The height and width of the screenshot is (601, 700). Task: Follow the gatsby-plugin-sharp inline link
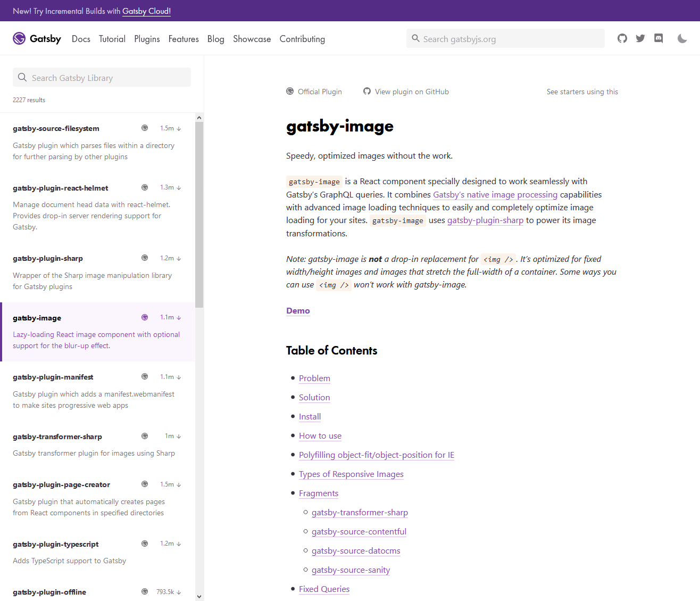pos(485,220)
